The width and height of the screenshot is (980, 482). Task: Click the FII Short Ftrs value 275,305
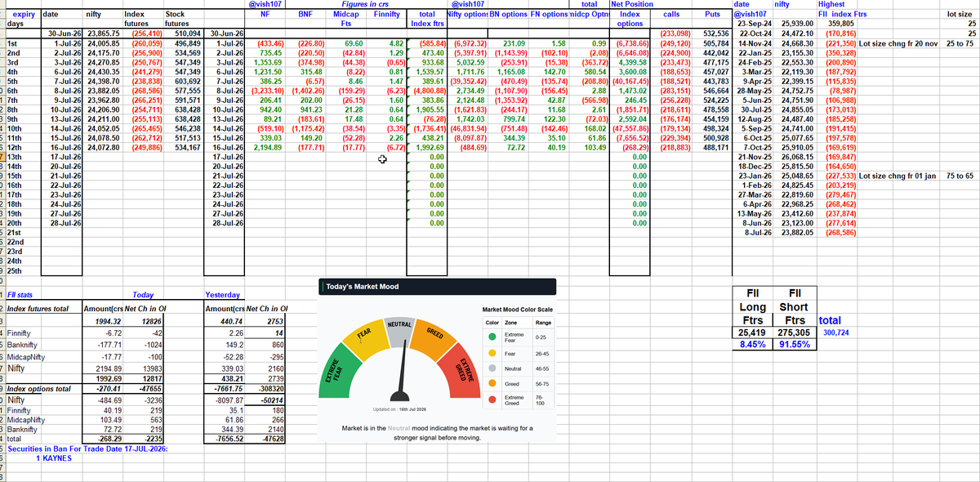795,332
